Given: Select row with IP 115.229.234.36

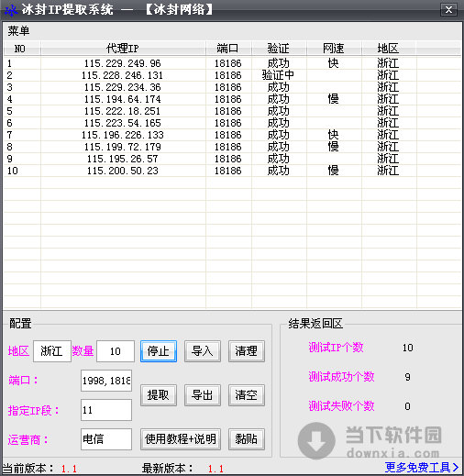Looking at the screenshot, I should pyautogui.click(x=232, y=87).
